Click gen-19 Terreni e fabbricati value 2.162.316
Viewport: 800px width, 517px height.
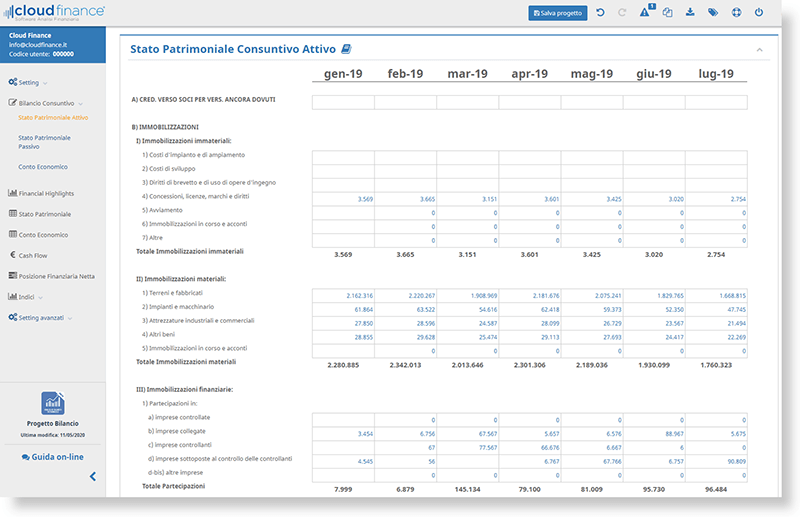[x=343, y=296]
